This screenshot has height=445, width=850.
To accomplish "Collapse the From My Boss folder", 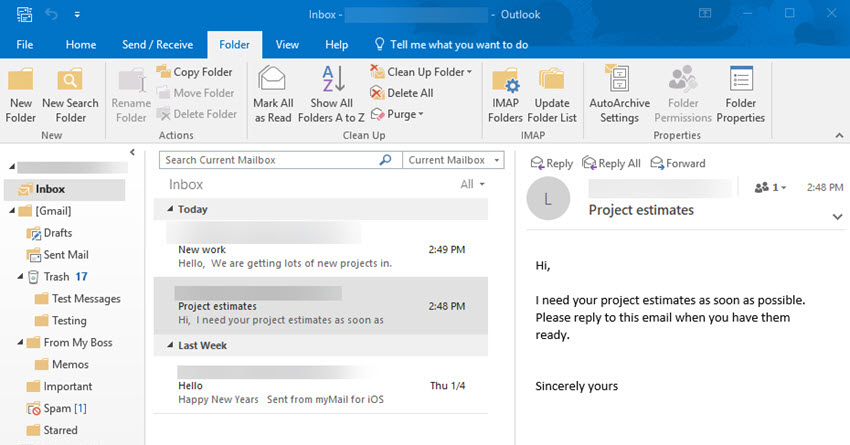I will (x=20, y=343).
